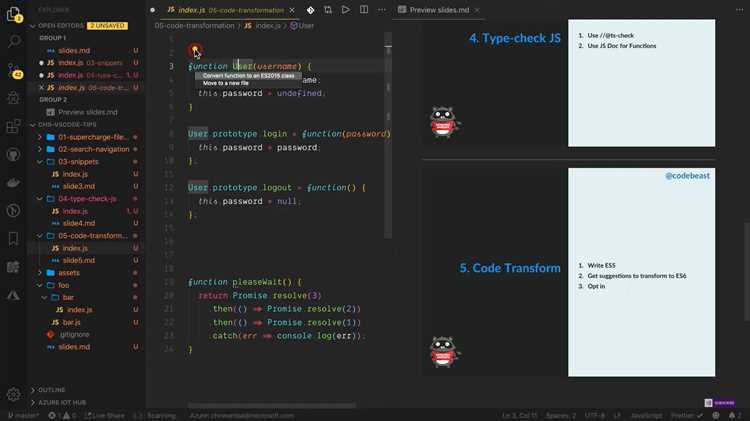Click Live Share in status bar

(x=105, y=415)
